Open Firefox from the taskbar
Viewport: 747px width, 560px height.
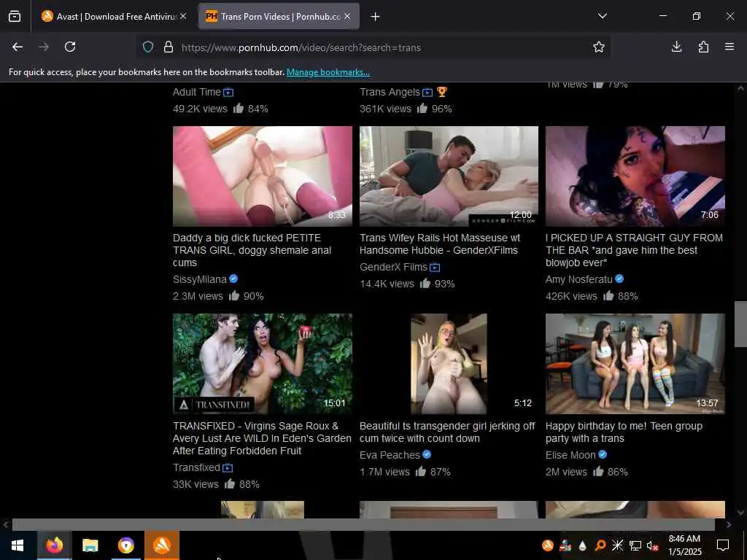(x=54, y=545)
